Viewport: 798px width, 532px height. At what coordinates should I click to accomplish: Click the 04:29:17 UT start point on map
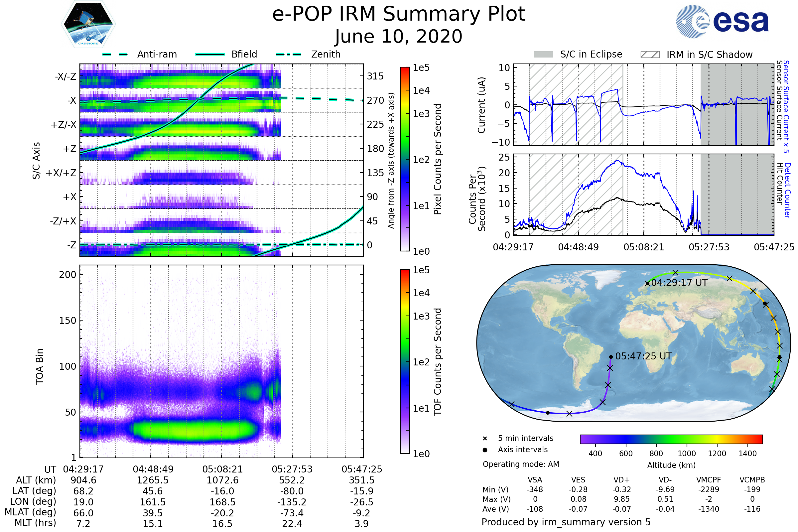pos(647,283)
